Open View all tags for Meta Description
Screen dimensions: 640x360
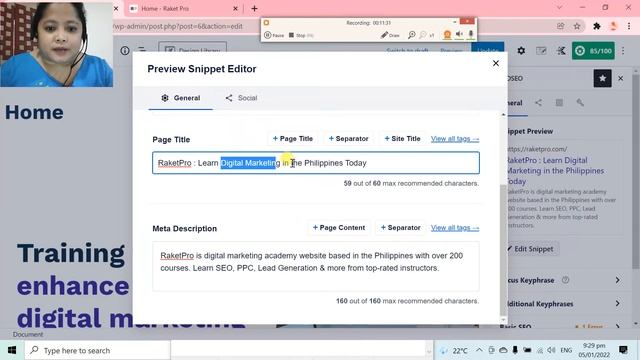(x=455, y=228)
